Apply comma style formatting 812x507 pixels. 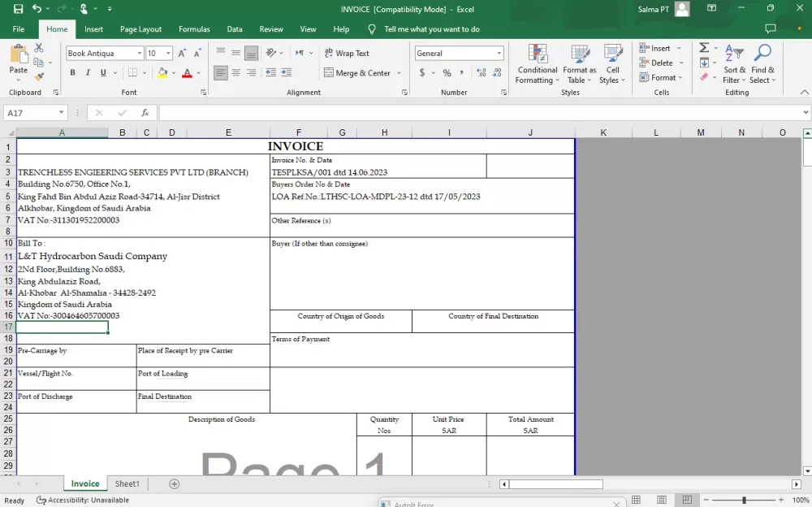point(461,72)
